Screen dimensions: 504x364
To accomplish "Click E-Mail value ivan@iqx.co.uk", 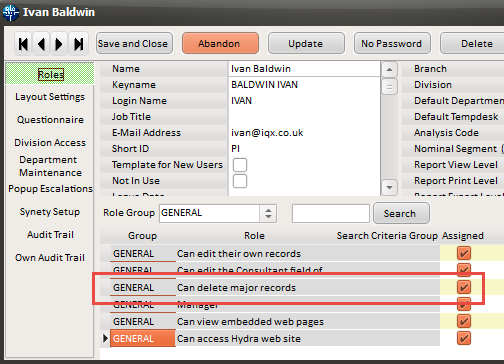I will tap(267, 133).
